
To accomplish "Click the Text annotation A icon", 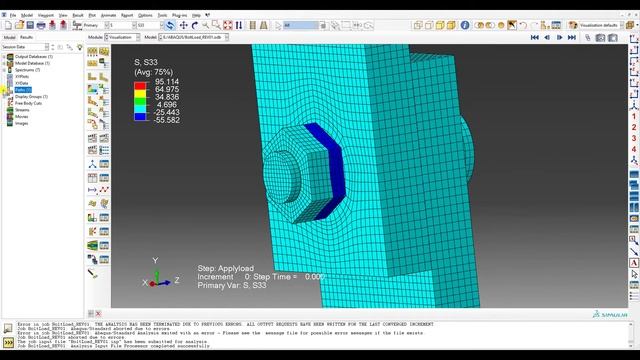I will point(634,263).
